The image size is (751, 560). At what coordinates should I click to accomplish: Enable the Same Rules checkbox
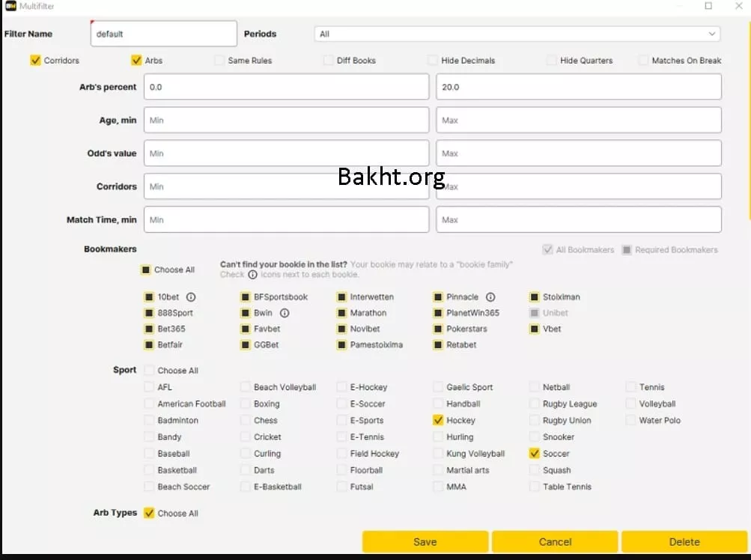pos(219,61)
